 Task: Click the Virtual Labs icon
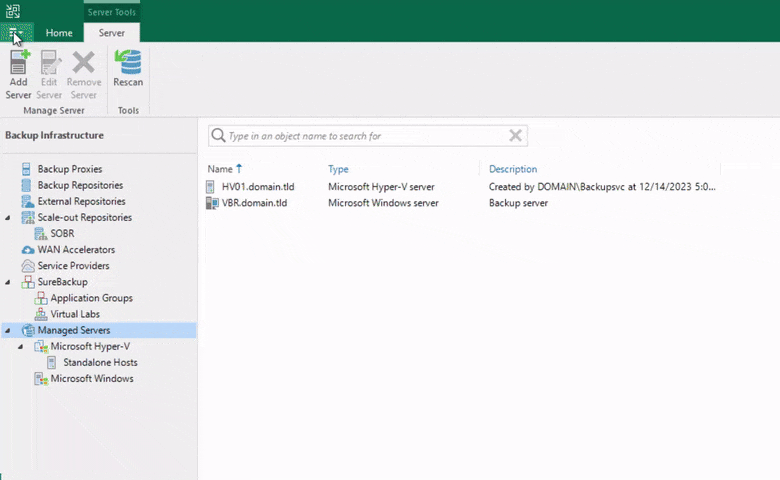41,314
